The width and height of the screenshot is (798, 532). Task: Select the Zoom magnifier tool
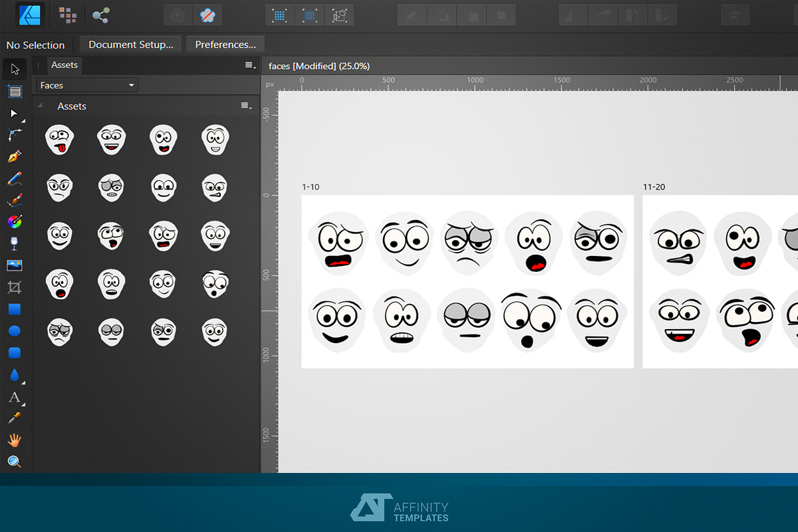[15, 462]
